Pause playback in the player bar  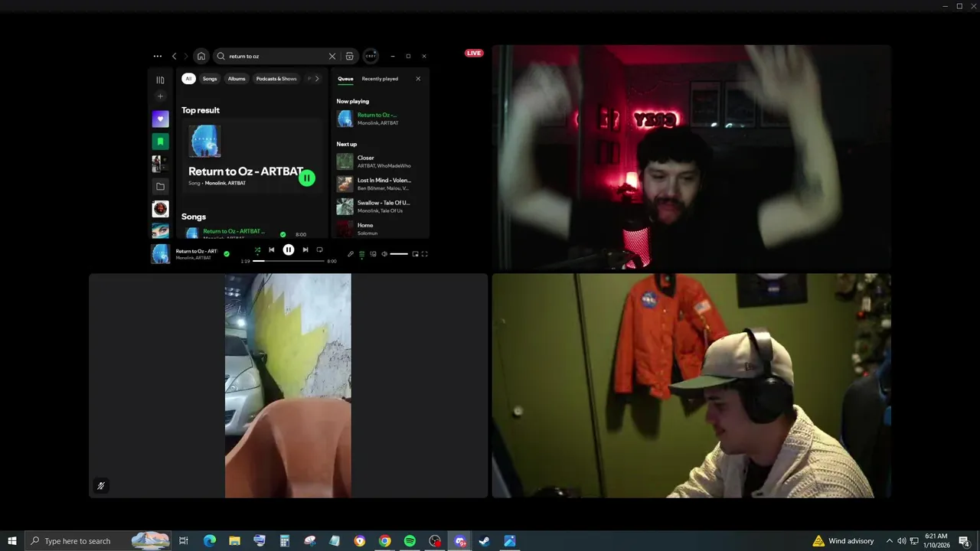point(289,249)
